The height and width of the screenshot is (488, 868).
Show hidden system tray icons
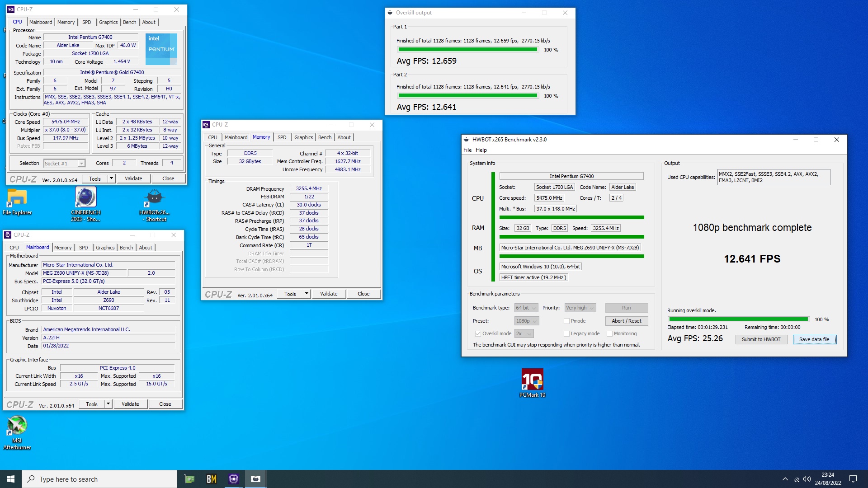(x=785, y=479)
